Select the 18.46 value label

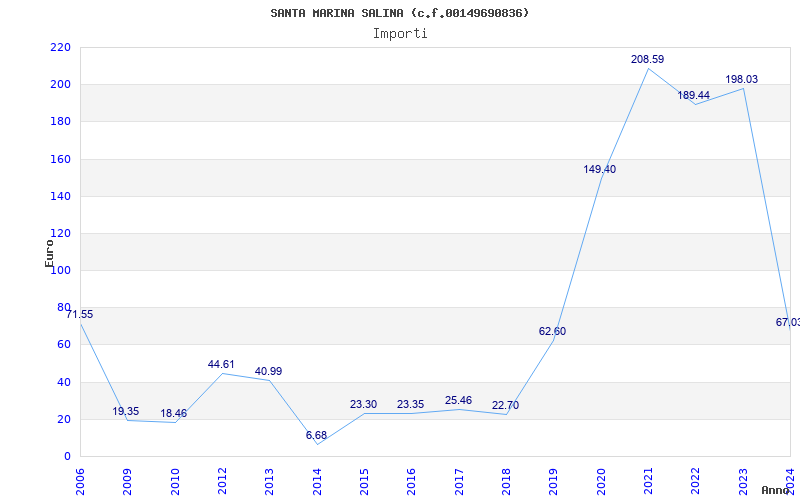tap(173, 413)
